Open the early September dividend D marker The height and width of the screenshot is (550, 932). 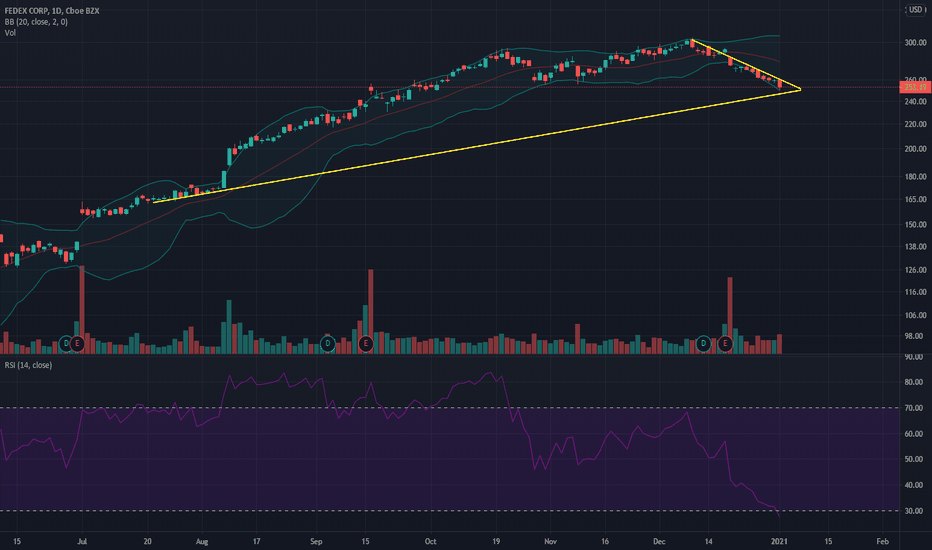[328, 344]
